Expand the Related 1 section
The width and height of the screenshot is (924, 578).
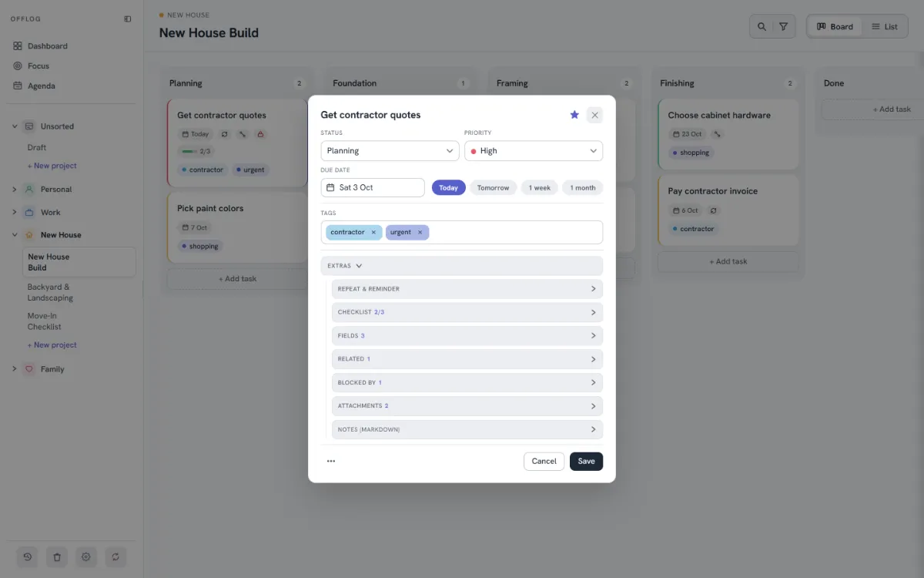[x=467, y=359]
